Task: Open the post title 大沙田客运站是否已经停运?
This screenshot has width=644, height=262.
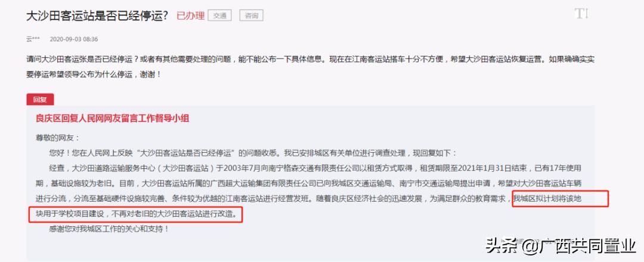Action: click(97, 16)
